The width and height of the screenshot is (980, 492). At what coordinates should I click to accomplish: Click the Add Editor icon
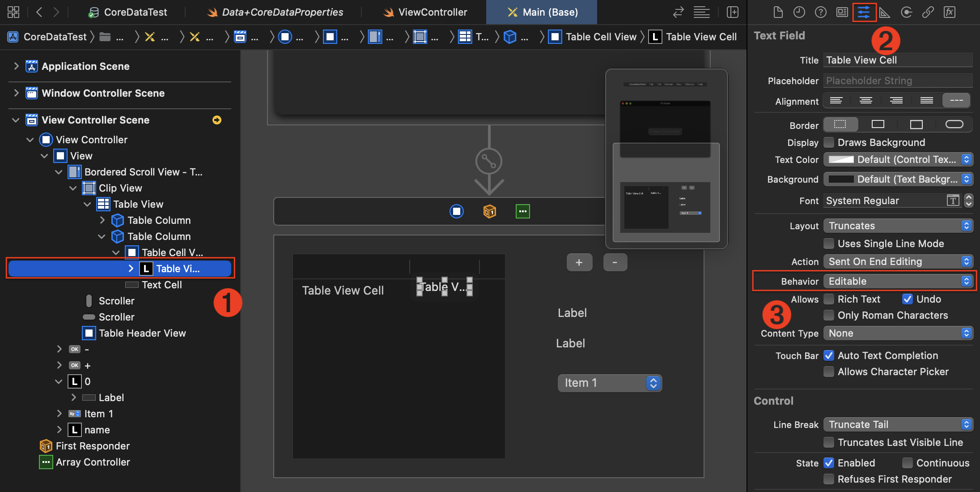[x=732, y=12]
